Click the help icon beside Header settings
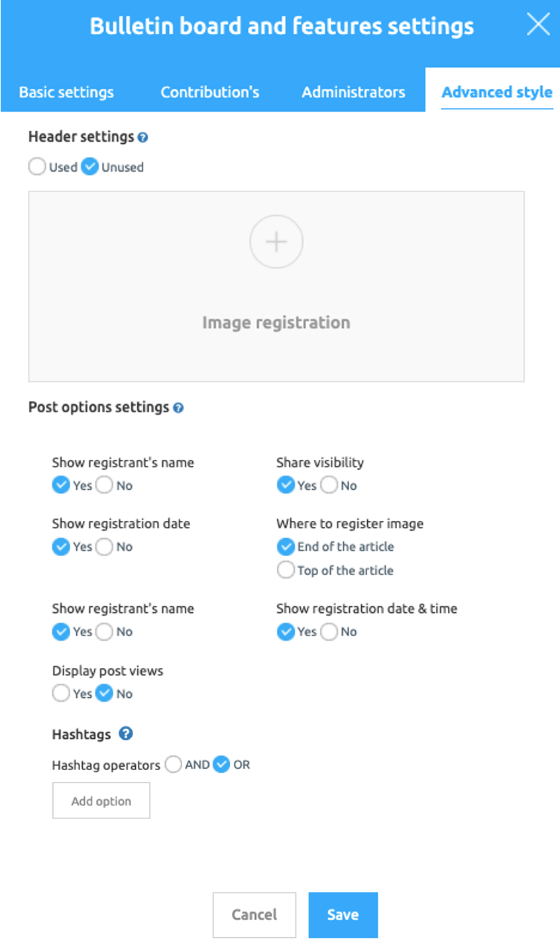 [143, 138]
